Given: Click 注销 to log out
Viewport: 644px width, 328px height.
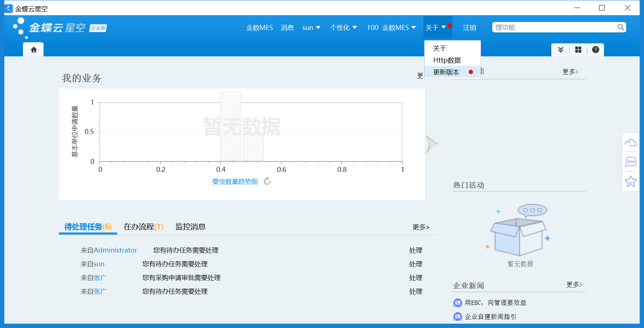Looking at the screenshot, I should click(x=470, y=28).
